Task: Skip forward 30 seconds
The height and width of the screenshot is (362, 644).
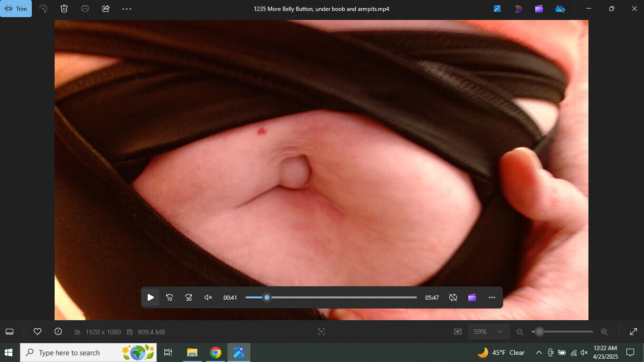Action: (x=189, y=298)
